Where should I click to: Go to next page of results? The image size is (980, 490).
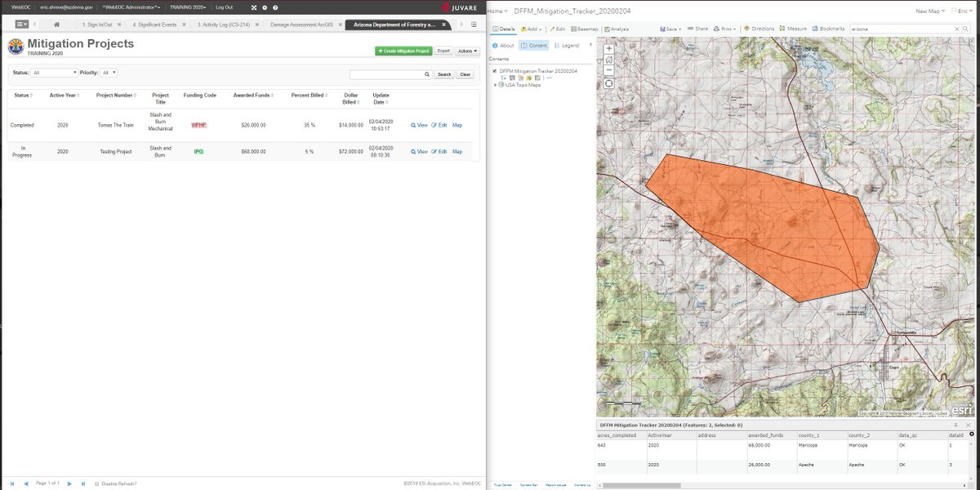pos(69,483)
